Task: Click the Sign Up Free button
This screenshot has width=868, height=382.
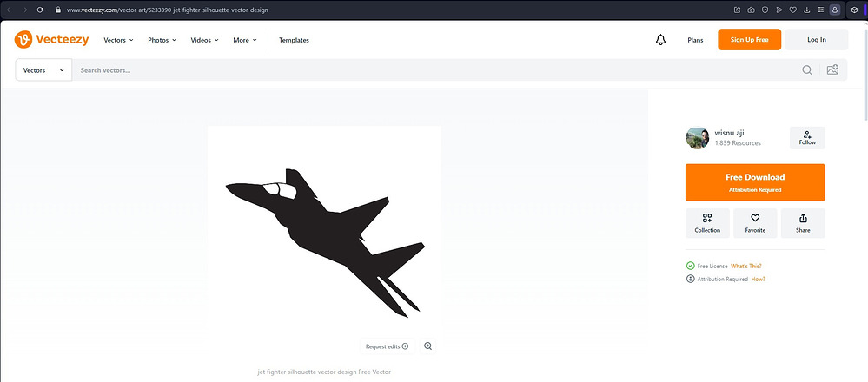Action: (749, 40)
